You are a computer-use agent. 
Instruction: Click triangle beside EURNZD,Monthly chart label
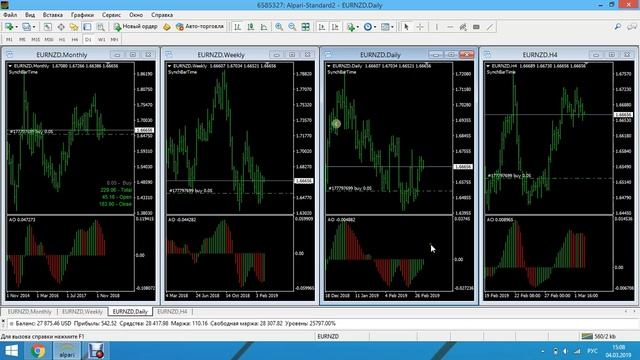point(10,66)
